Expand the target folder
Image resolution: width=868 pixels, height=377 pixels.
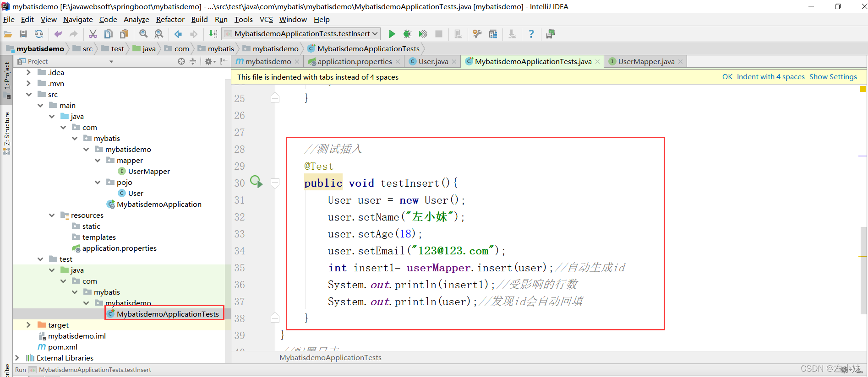28,325
